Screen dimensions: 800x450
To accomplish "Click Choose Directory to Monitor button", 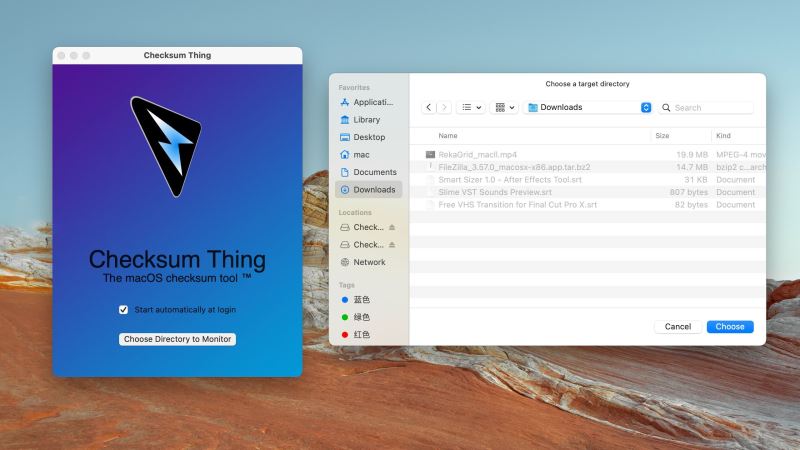I will (x=178, y=339).
